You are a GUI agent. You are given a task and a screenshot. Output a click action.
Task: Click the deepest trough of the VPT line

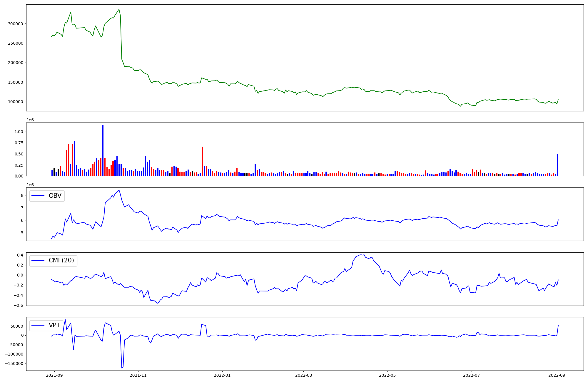tap(122, 368)
